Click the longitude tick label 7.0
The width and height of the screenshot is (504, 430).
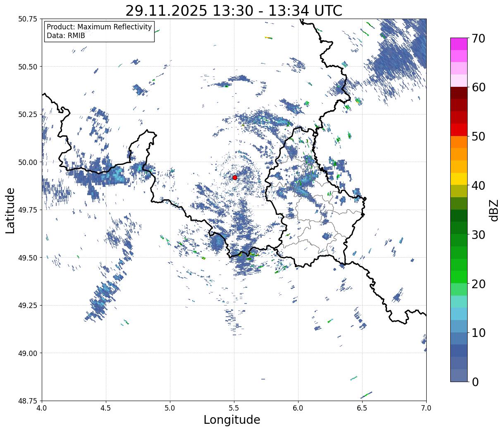[x=426, y=408]
